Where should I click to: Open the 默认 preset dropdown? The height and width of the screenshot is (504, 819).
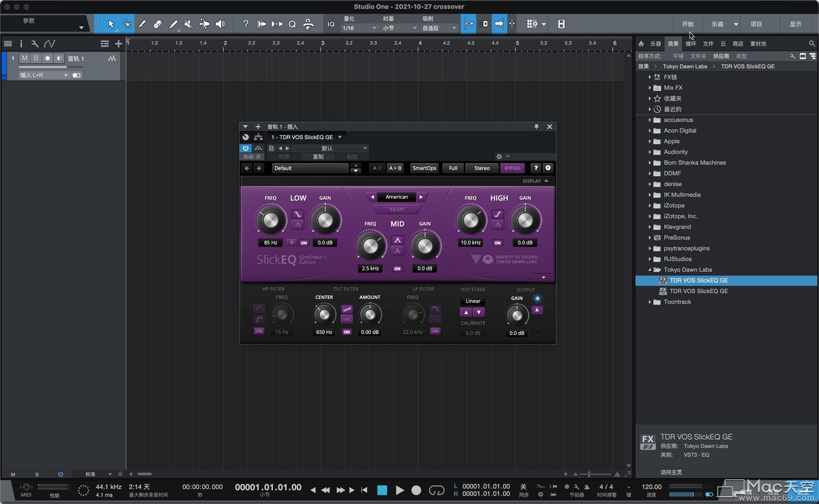coord(331,148)
